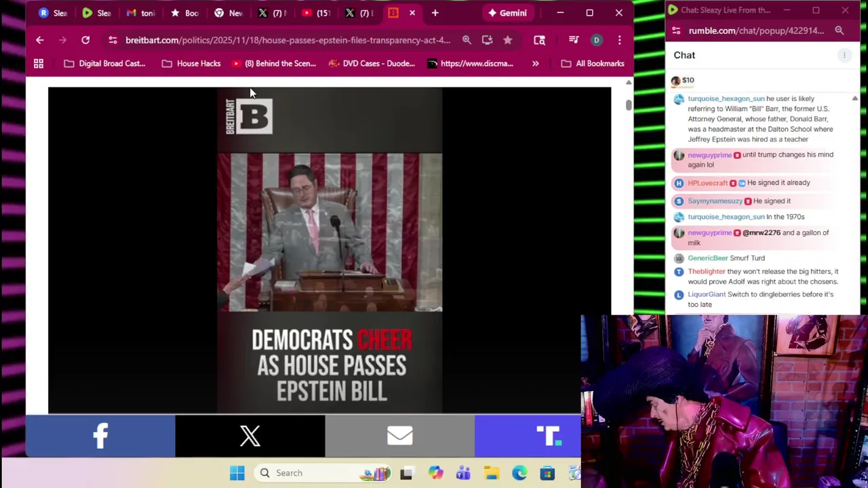868x488 pixels.
Task: Open Microsoft Teams from the taskbar
Action: click(x=463, y=473)
